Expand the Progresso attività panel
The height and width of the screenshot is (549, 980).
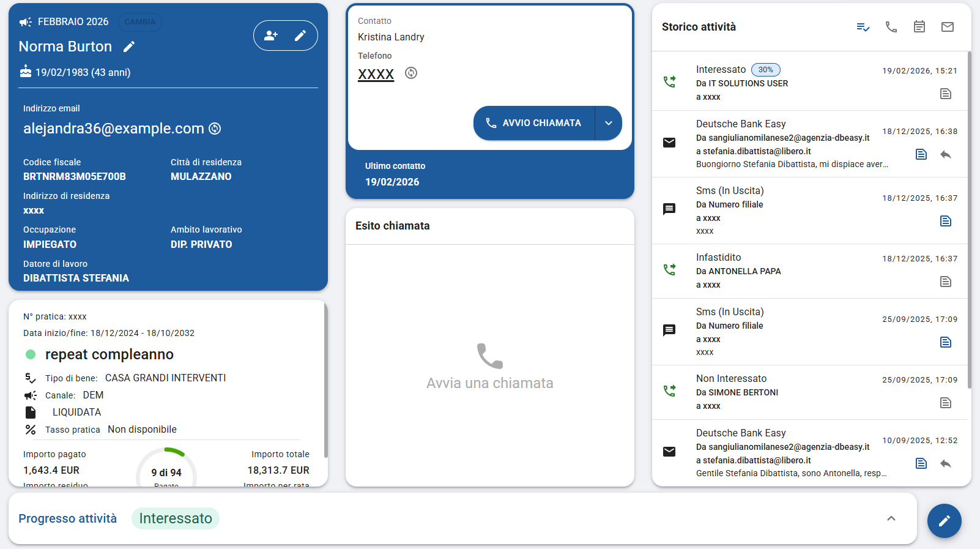pos(891,518)
